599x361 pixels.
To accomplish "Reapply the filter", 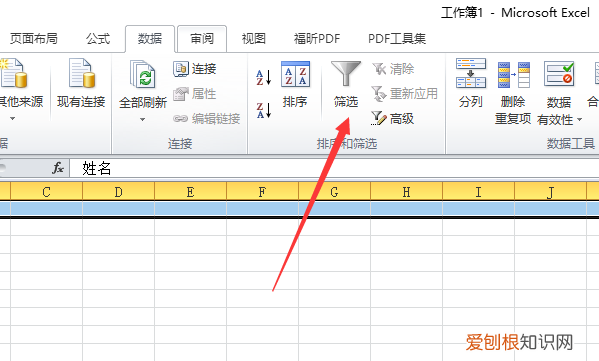I will 404,94.
